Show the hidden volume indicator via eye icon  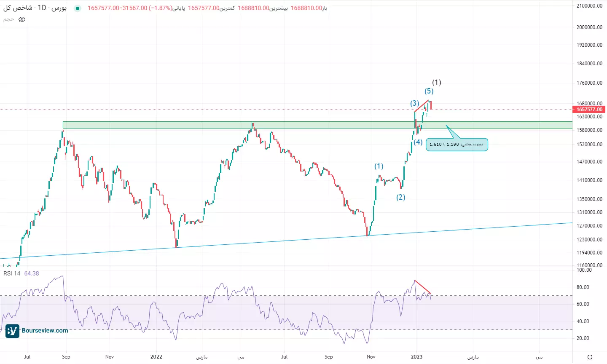click(x=22, y=19)
